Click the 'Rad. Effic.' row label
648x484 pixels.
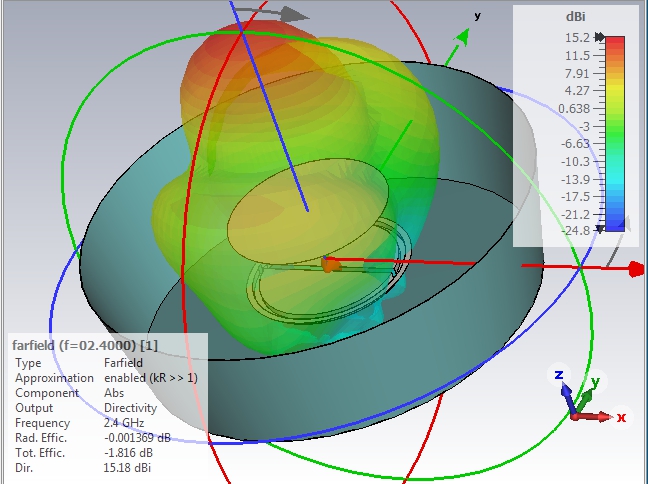pos(40,438)
